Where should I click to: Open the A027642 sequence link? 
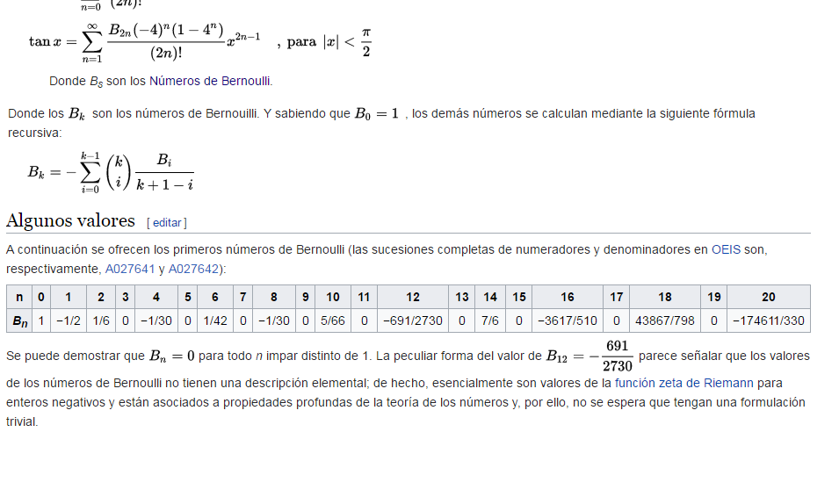(193, 269)
